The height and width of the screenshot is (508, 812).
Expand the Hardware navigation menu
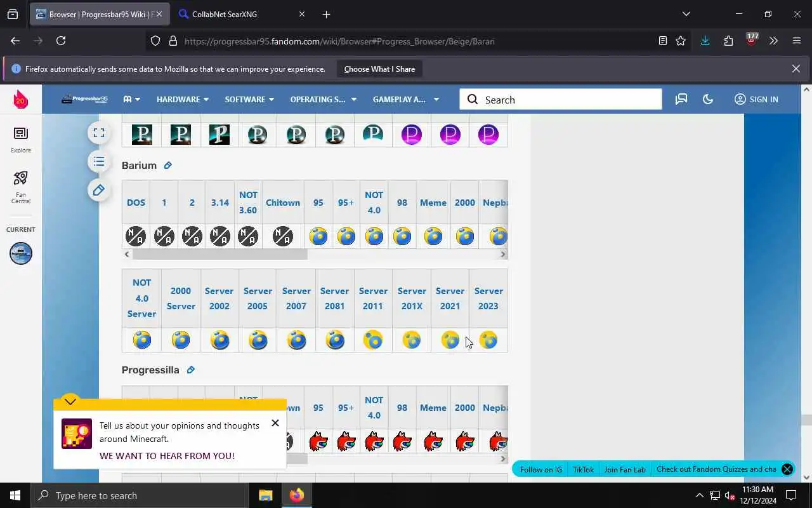point(183,99)
